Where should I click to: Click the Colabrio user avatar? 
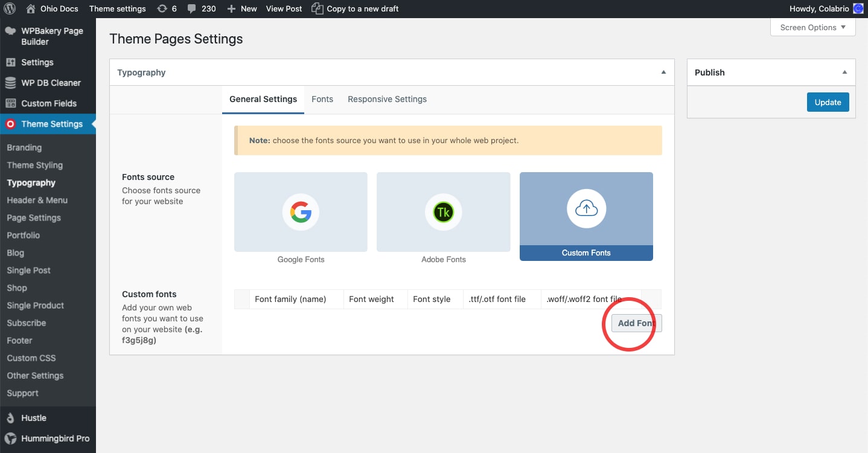click(x=858, y=8)
